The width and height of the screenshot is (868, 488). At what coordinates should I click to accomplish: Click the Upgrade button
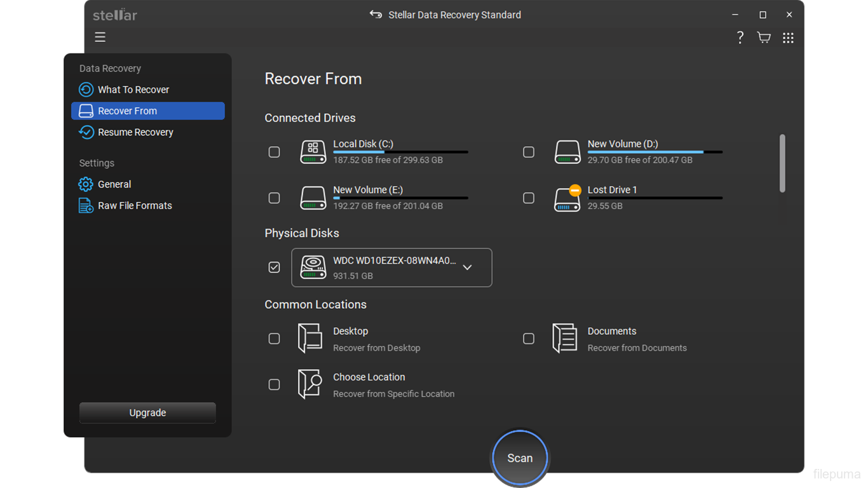click(147, 413)
